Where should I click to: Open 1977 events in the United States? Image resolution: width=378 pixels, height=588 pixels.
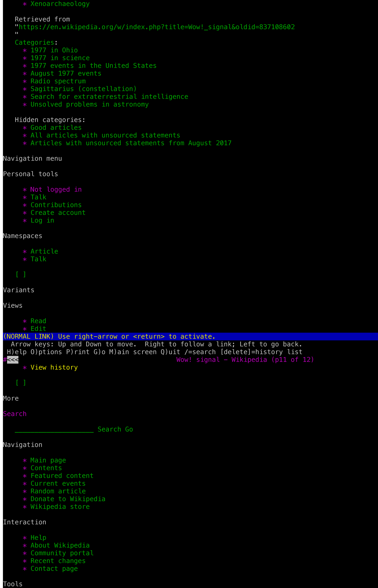[93, 65]
